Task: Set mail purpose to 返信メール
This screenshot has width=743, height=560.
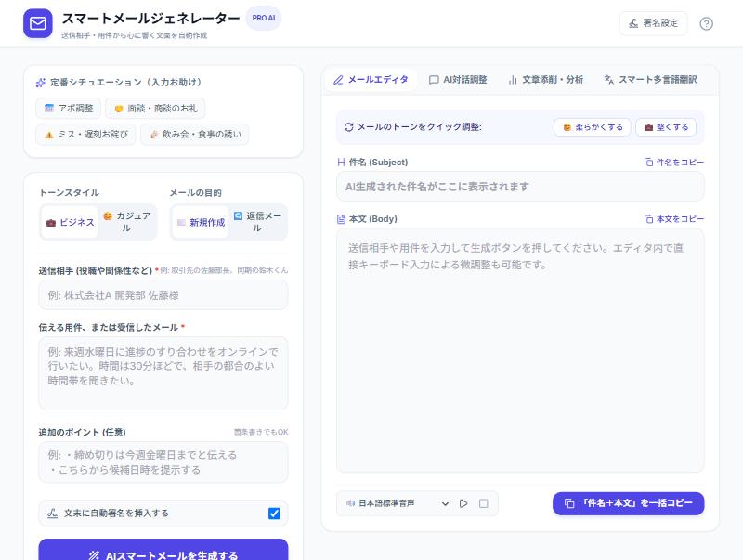Action: 257,222
